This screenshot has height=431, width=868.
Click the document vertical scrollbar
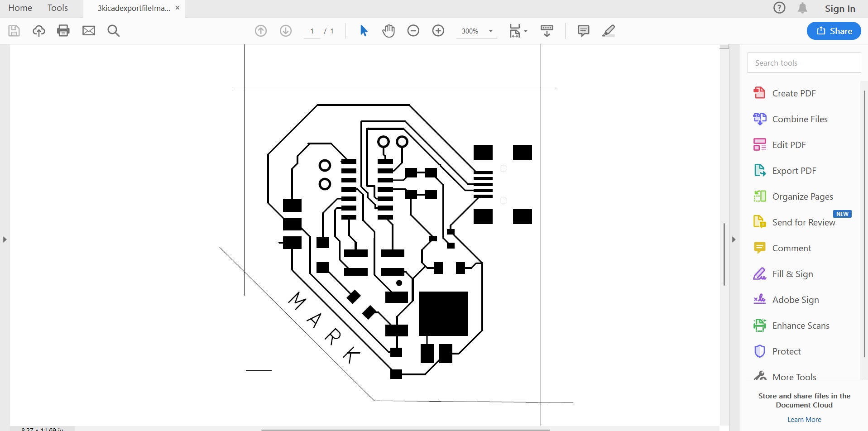[724, 254]
